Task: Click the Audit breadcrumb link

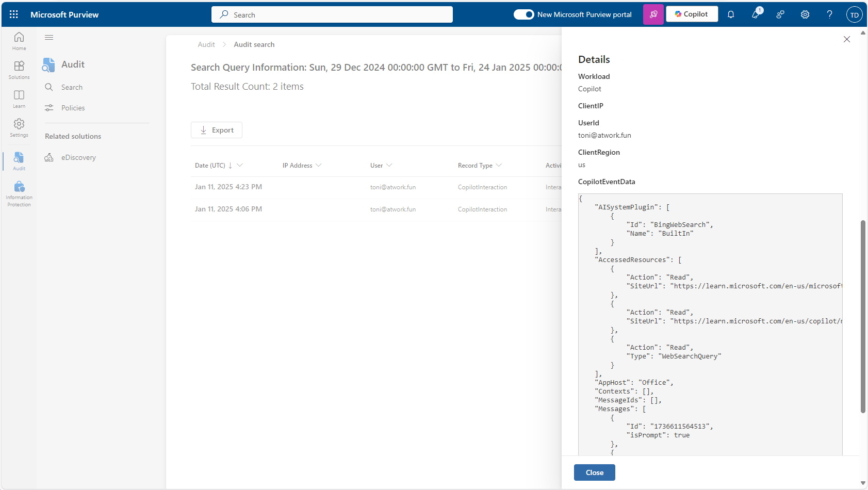Action: tap(206, 44)
